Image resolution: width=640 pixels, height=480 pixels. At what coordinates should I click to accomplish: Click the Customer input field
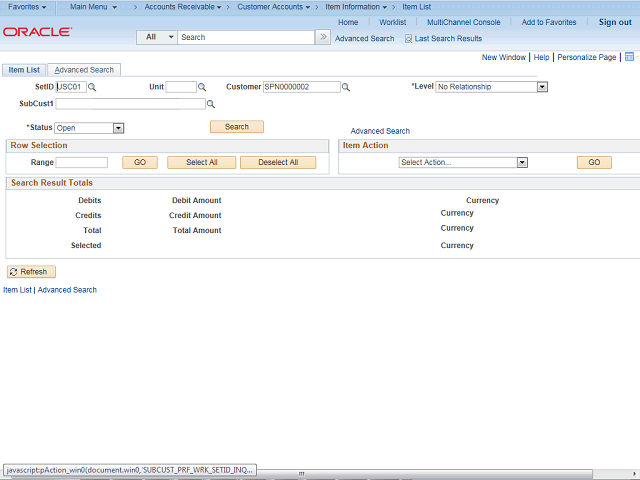(x=302, y=87)
